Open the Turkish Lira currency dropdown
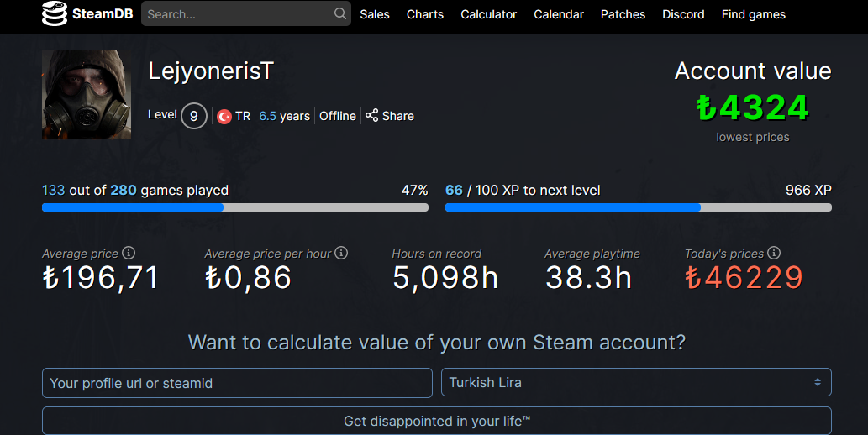This screenshot has height=435, width=868. point(636,382)
